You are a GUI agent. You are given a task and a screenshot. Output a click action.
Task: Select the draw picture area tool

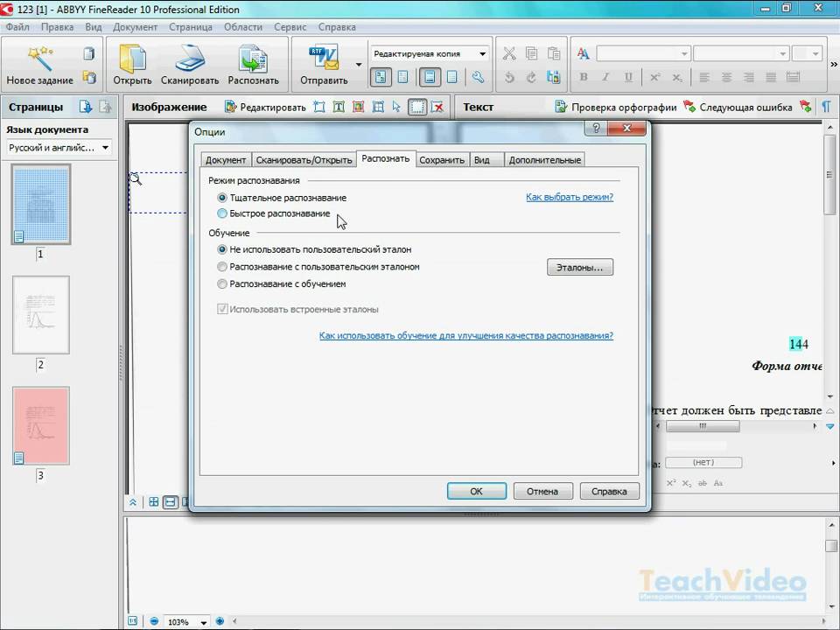click(359, 107)
